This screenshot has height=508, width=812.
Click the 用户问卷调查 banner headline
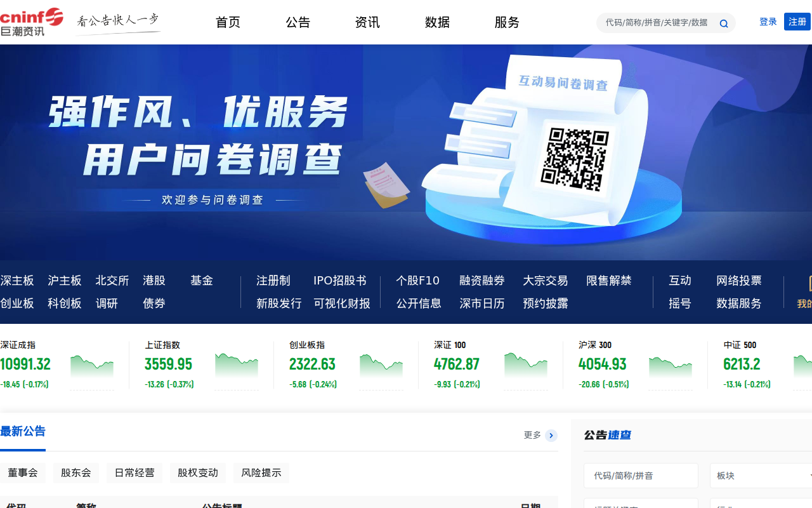pyautogui.click(x=213, y=159)
